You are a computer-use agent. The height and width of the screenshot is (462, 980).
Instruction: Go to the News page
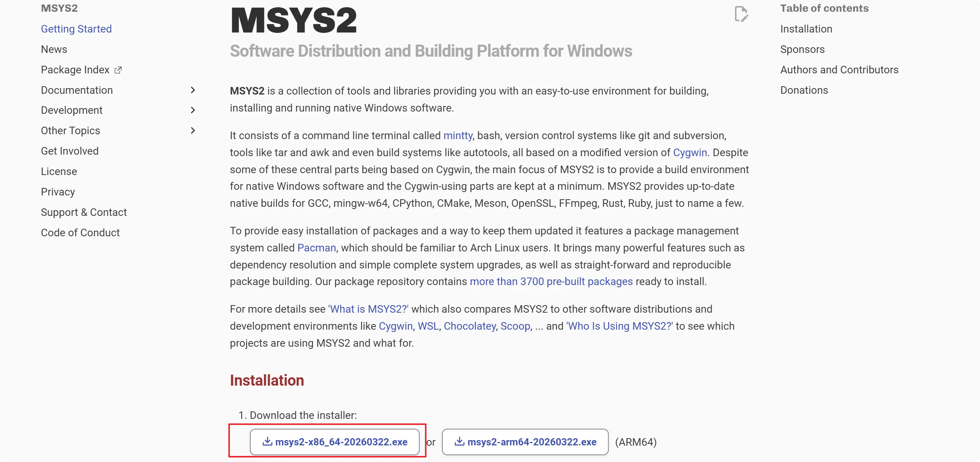(54, 50)
